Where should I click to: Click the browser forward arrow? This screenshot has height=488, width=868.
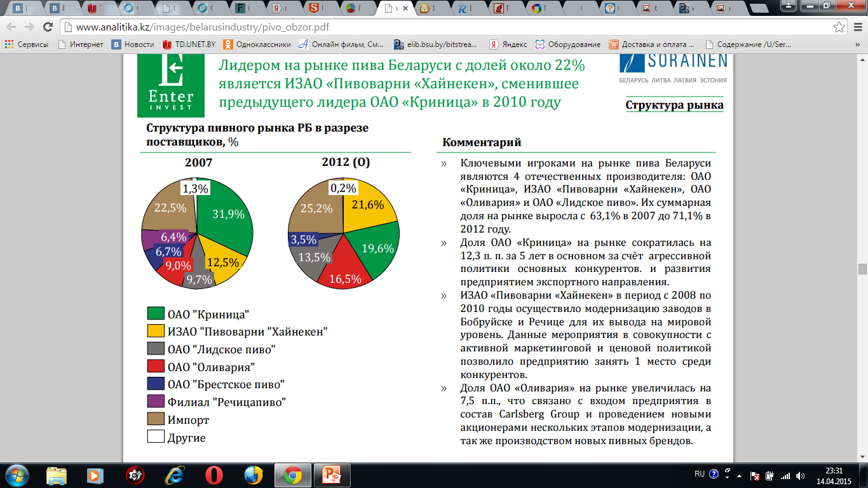pos(29,27)
